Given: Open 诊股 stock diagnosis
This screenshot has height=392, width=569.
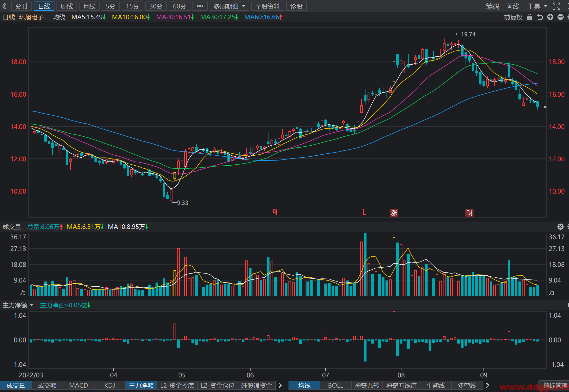Looking at the screenshot, I should (x=296, y=6).
